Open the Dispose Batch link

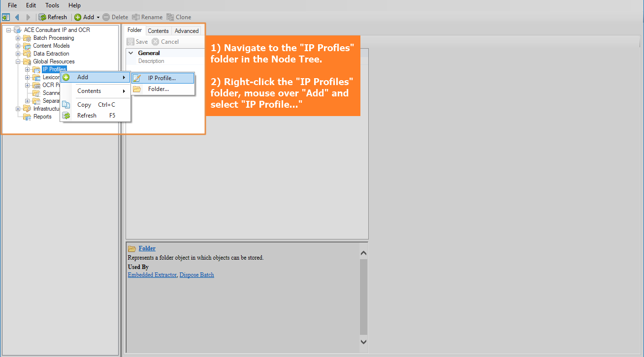click(197, 275)
